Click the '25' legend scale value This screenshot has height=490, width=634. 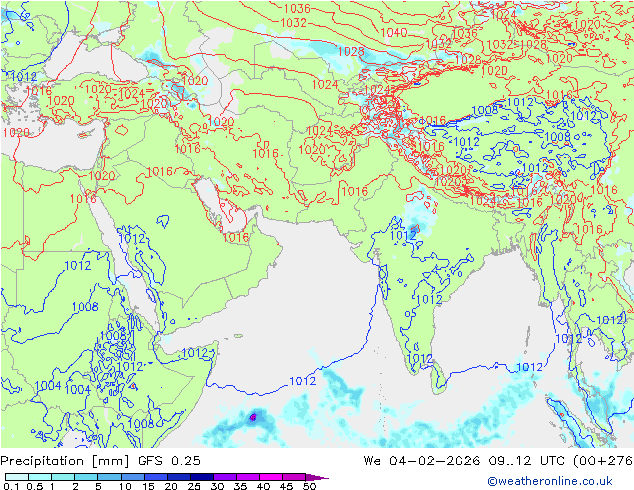194,486
